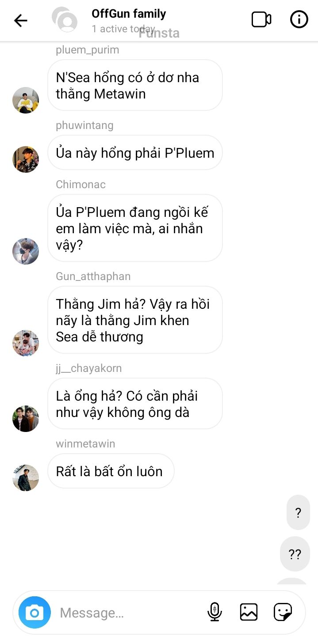
Task: Start a video call with OffGun family
Action: click(261, 19)
